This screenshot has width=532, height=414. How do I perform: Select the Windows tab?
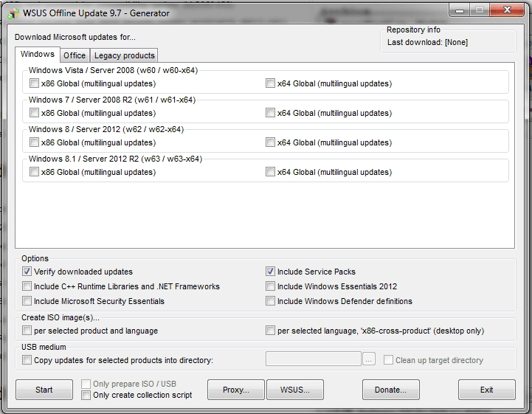tap(38, 55)
